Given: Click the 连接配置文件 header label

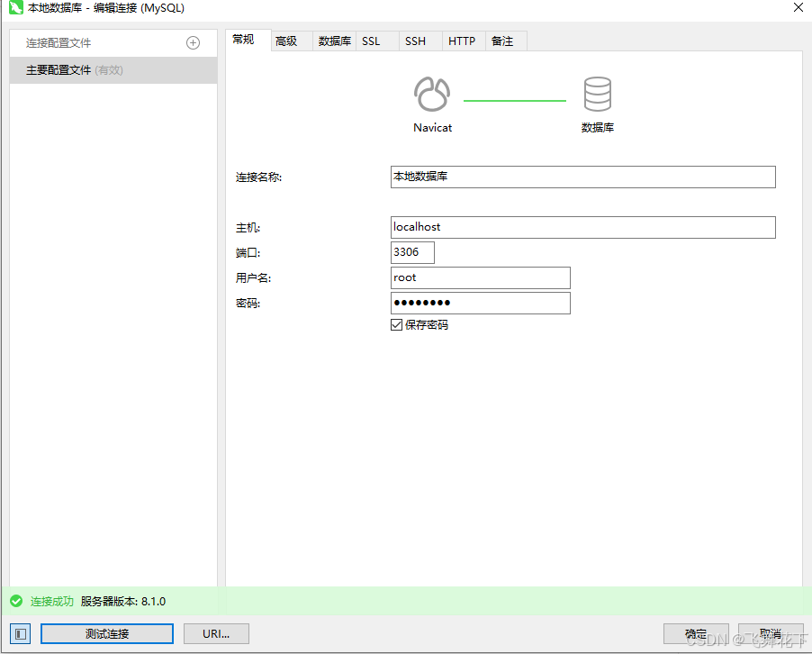Looking at the screenshot, I should [59, 43].
